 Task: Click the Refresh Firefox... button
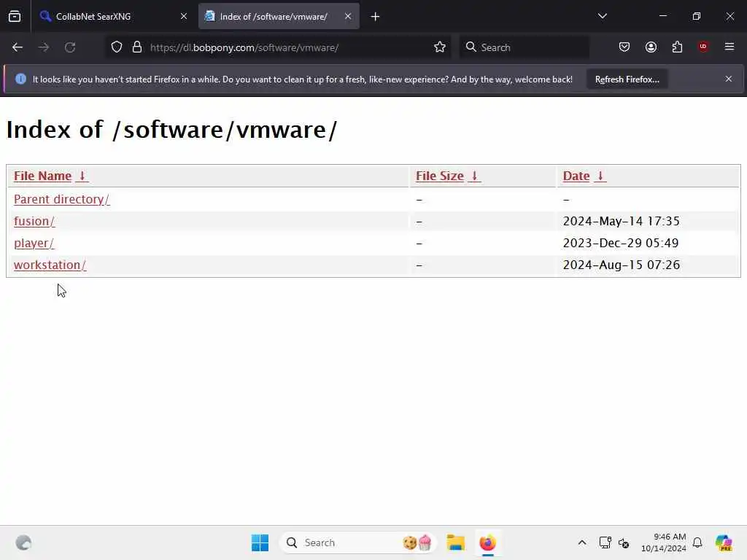click(x=627, y=79)
